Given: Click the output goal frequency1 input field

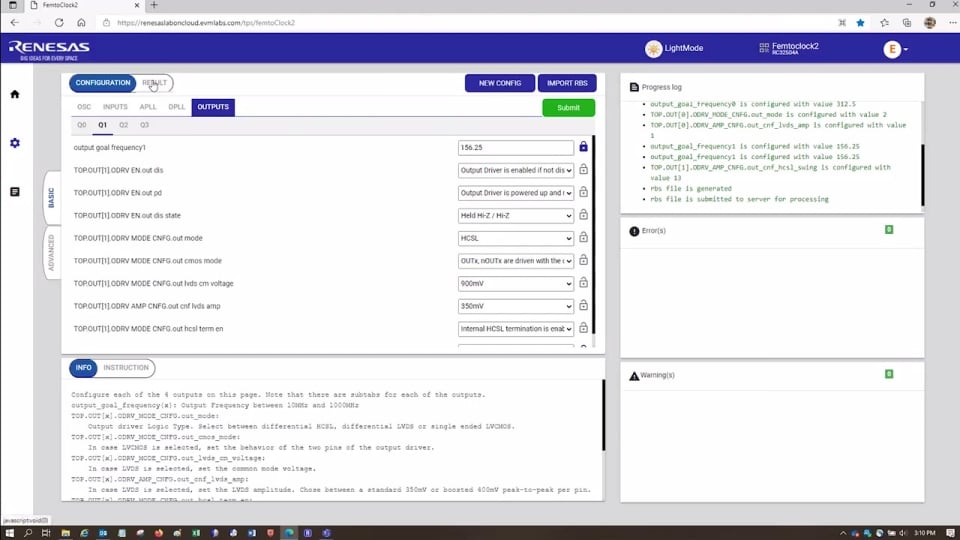Looking at the screenshot, I should tap(516, 148).
